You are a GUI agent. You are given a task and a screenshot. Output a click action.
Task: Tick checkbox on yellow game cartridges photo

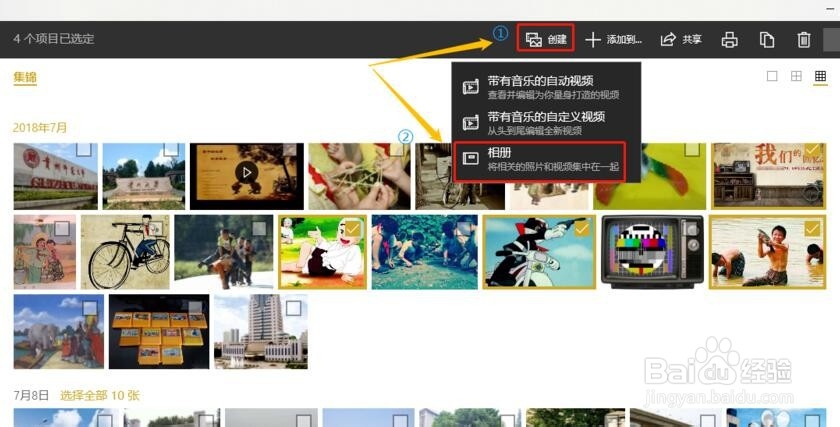coord(195,309)
